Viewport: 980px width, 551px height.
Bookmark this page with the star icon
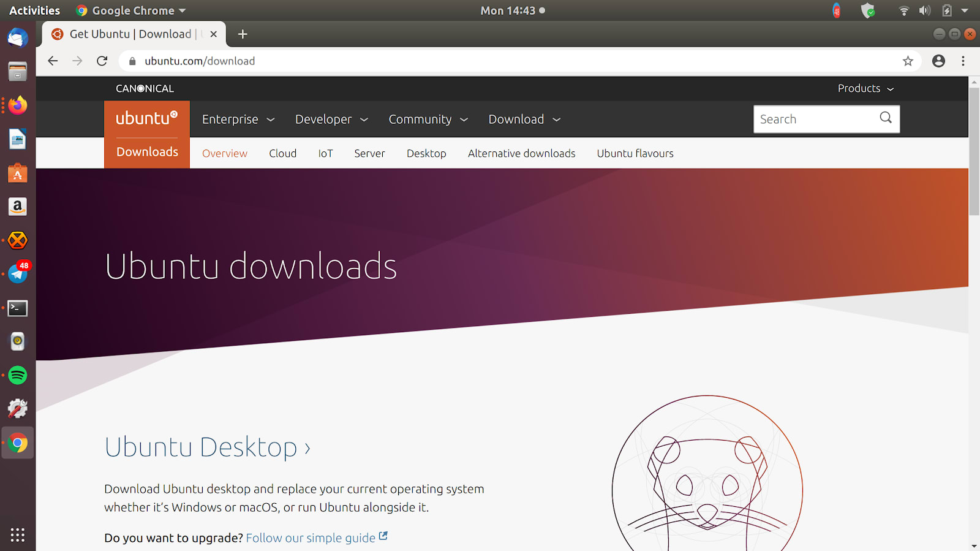pos(908,61)
